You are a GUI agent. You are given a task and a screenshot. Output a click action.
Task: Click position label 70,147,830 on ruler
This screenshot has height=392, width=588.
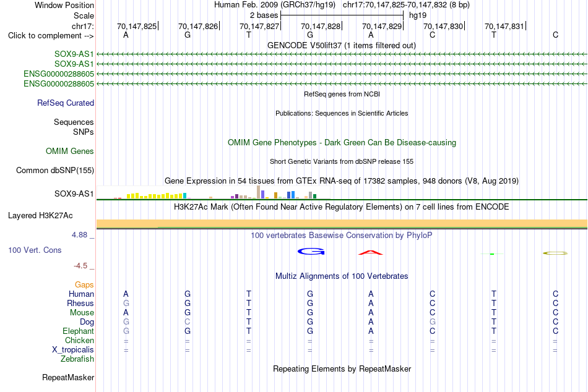click(443, 26)
